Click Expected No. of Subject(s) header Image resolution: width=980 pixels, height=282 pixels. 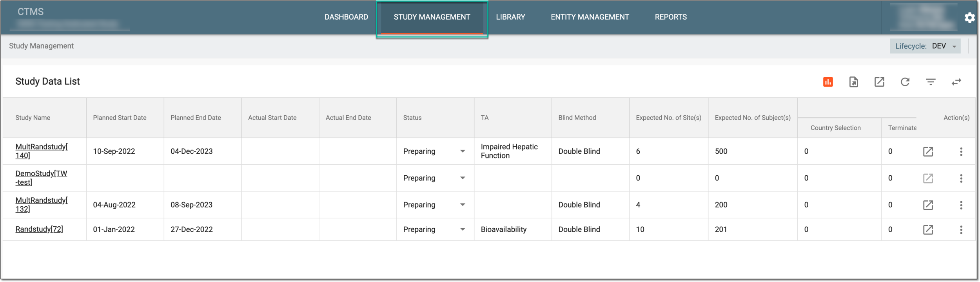tap(753, 118)
